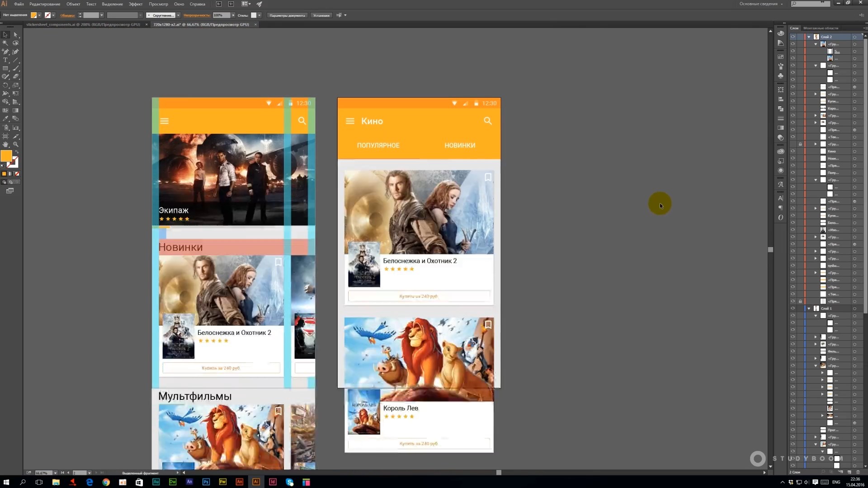Open the Brushes panel from dock
The height and width of the screenshot is (488, 868).
781,66
